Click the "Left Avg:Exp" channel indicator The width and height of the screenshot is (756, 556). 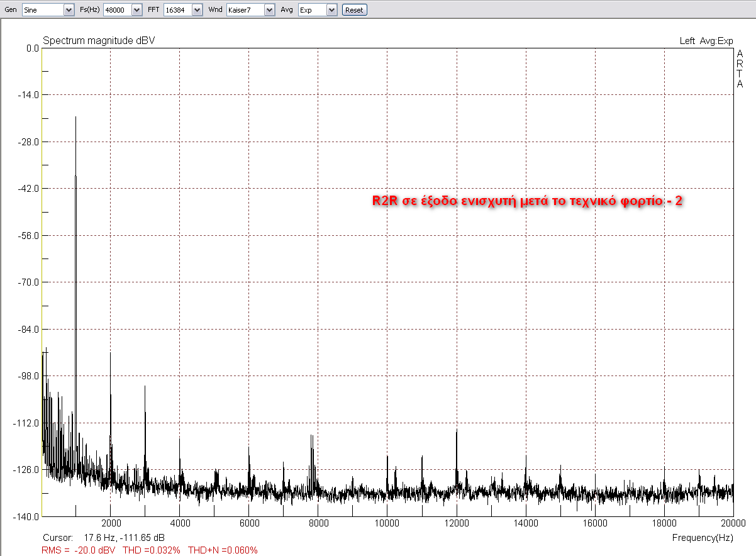pyautogui.click(x=707, y=39)
